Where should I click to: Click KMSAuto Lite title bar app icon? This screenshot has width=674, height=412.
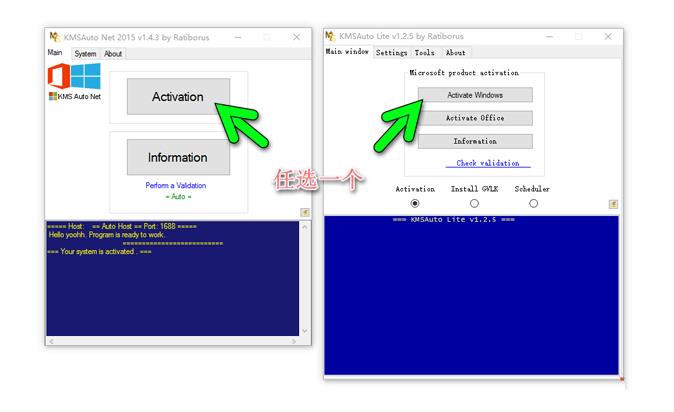pyautogui.click(x=330, y=36)
